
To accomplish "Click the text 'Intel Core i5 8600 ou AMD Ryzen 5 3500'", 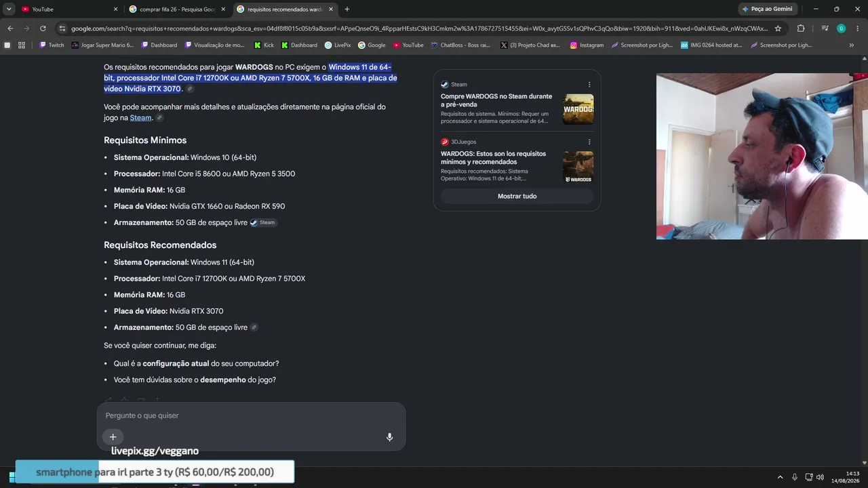I will pos(229,174).
